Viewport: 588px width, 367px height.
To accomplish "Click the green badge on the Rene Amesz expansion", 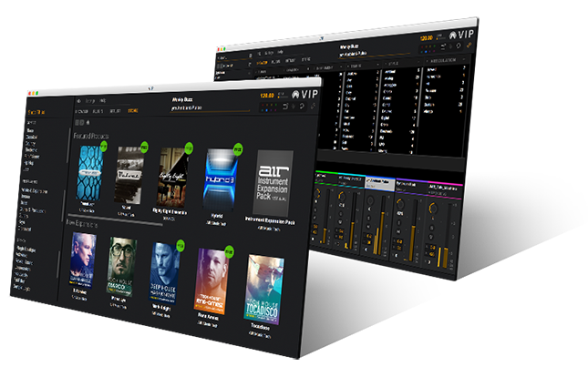I will [229, 250].
